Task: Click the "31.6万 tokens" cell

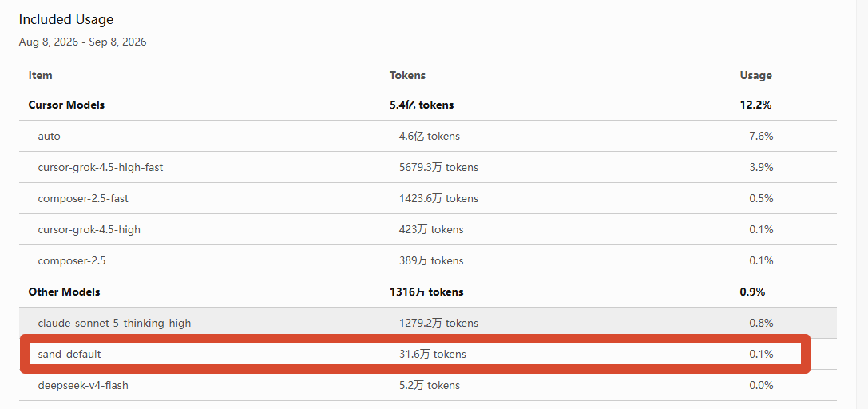Action: tap(432, 354)
